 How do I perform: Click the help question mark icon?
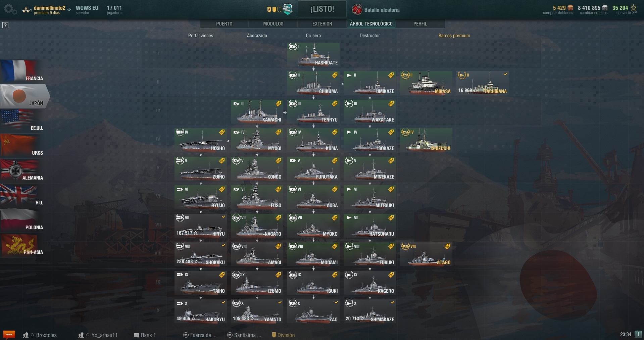[5, 25]
